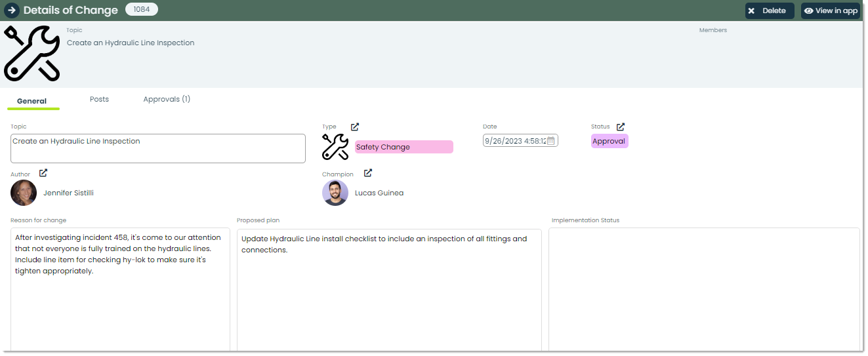Click the View in app button
Image resolution: width=868 pixels, height=356 pixels.
pyautogui.click(x=831, y=10)
